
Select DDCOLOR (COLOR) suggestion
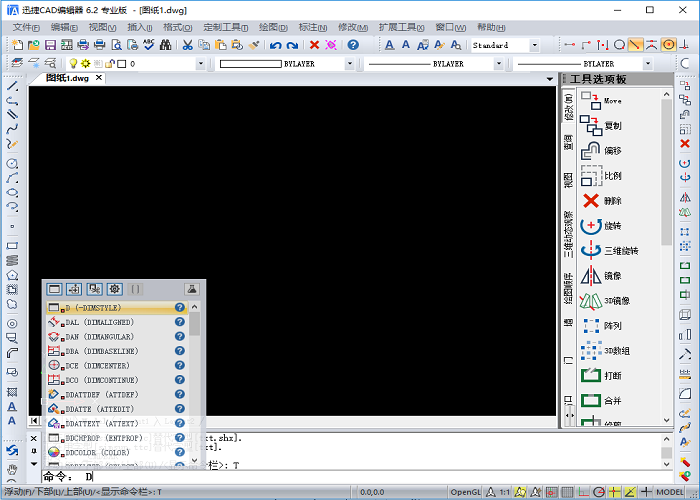[x=117, y=452]
